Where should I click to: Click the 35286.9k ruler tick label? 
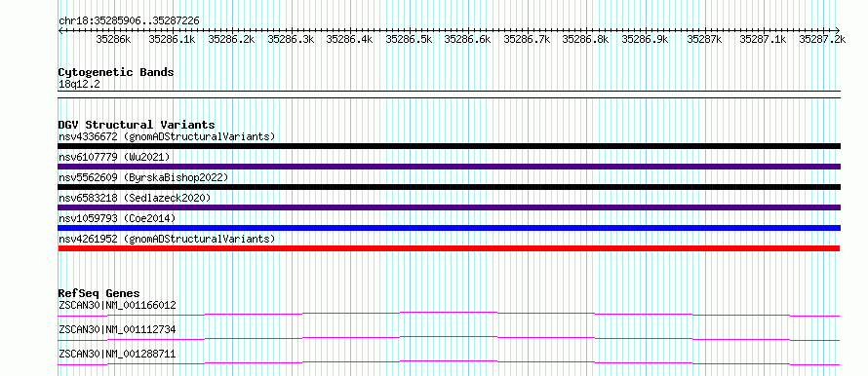coord(645,39)
